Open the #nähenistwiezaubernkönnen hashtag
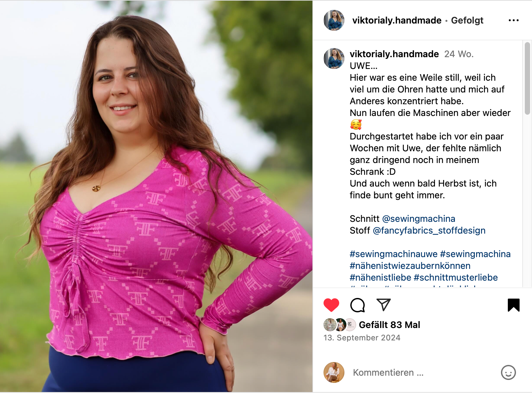 pos(410,266)
